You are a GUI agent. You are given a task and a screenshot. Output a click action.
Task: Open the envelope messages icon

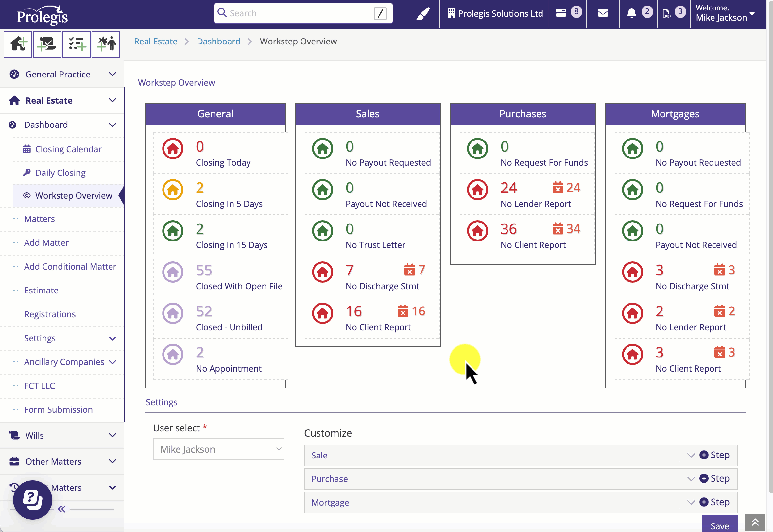click(x=603, y=13)
